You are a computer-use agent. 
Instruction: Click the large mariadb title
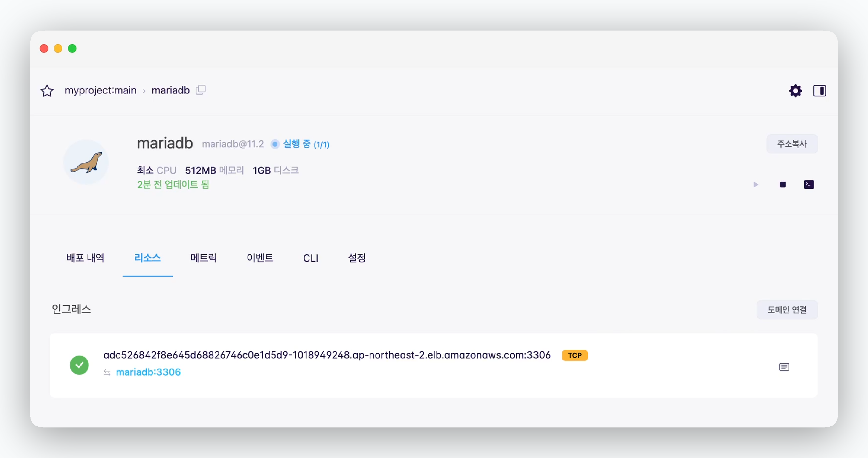pos(165,143)
